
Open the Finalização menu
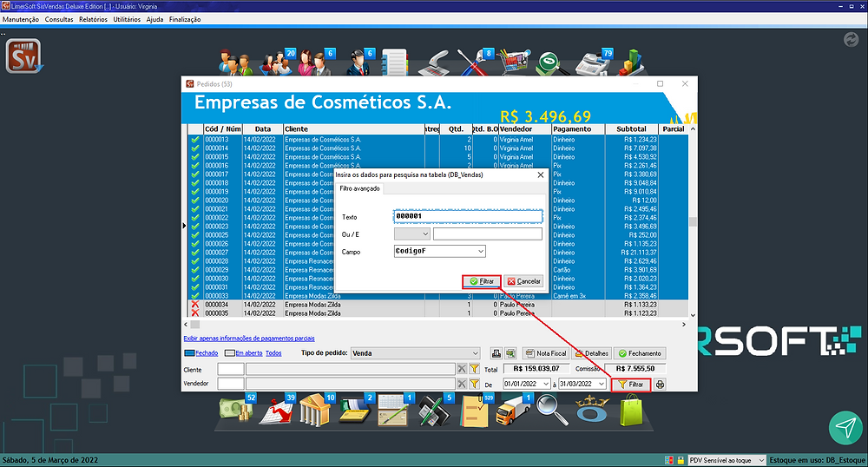pyautogui.click(x=185, y=19)
